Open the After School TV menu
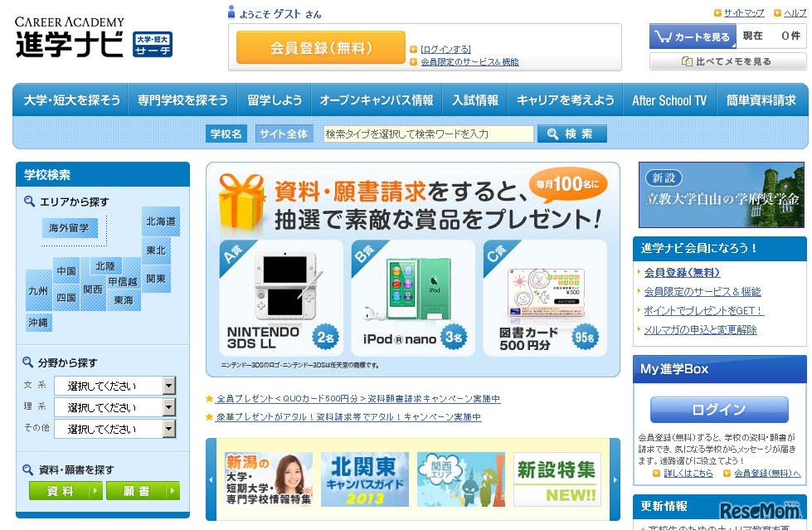The width and height of the screenshot is (812, 530). [669, 100]
